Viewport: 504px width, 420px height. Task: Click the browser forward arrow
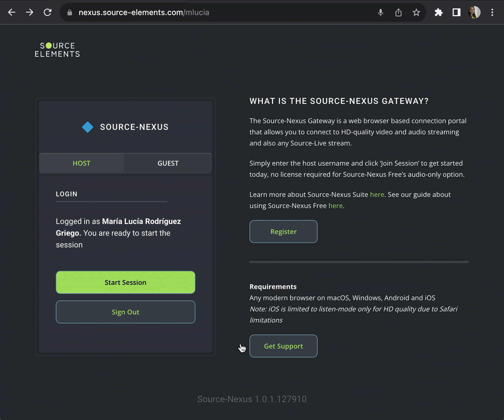pos(30,12)
